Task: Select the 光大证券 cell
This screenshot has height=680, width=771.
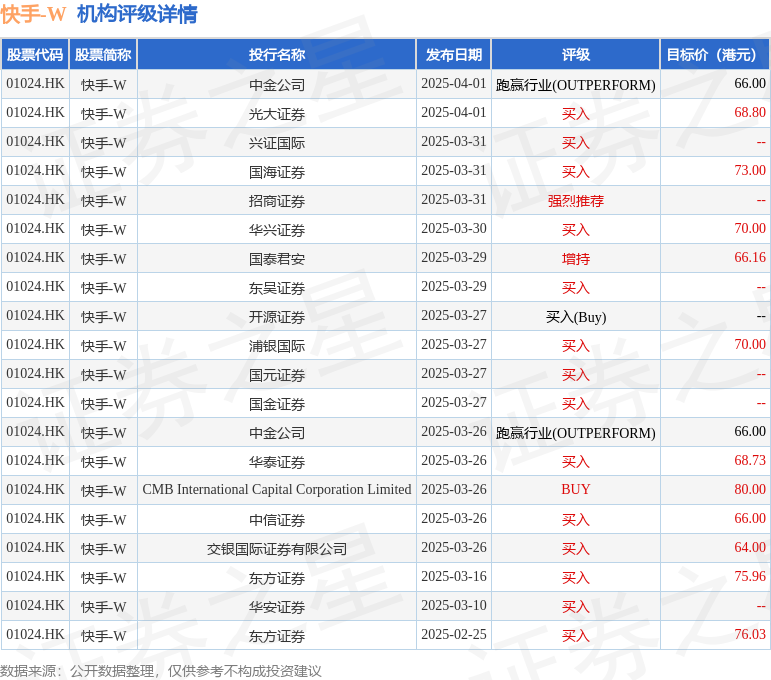Action: 277,114
